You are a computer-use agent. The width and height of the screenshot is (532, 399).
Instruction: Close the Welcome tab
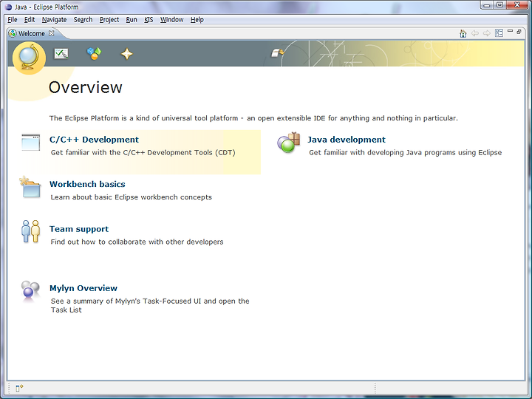coord(51,33)
